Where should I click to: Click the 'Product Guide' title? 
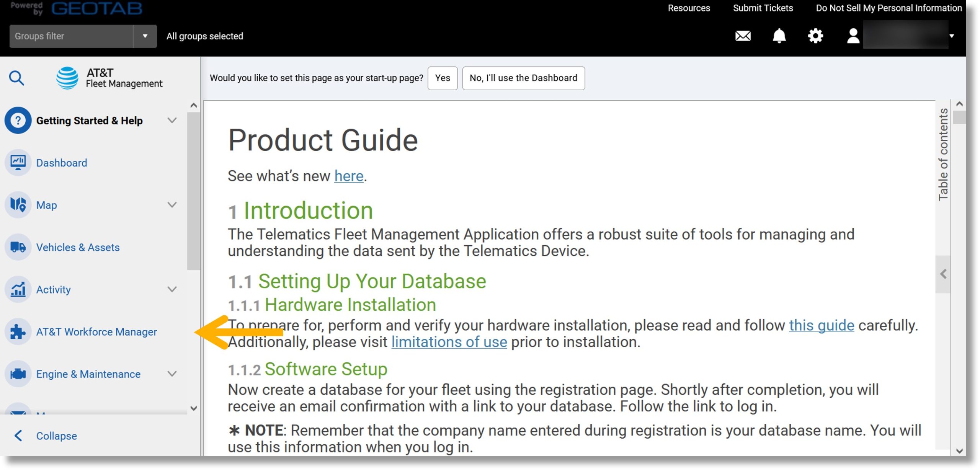pos(323,140)
